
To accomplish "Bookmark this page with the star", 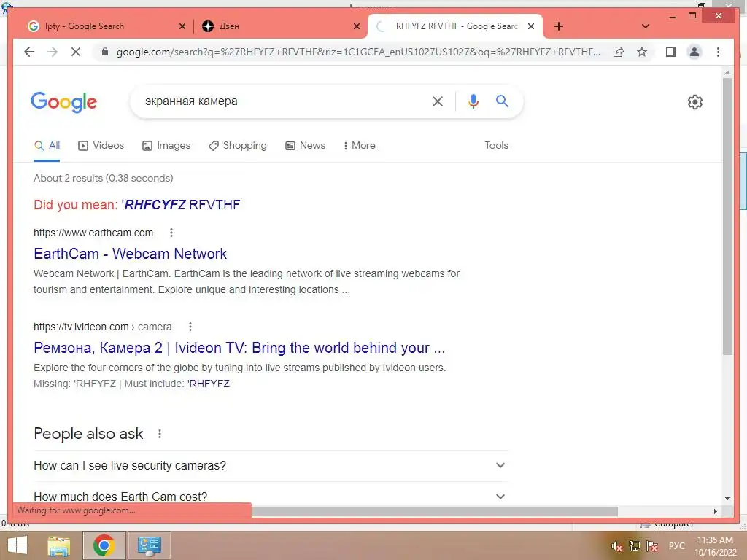I will pyautogui.click(x=642, y=52).
